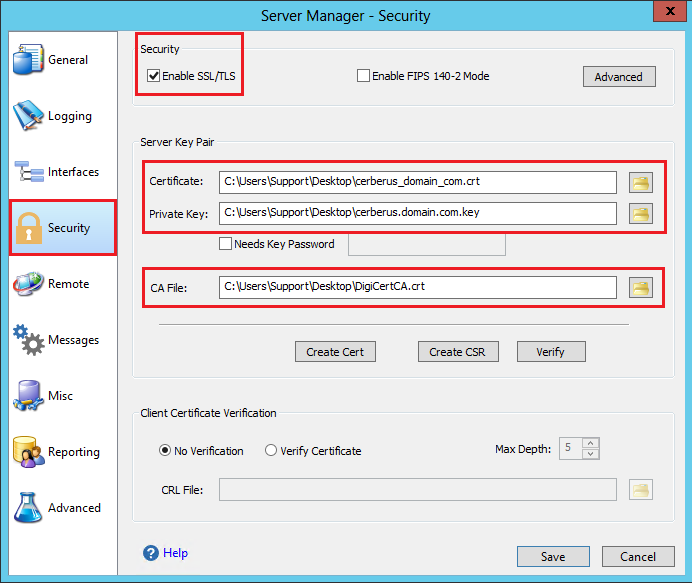Browse for Certificate file folder icon
The width and height of the screenshot is (692, 583).
(640, 182)
